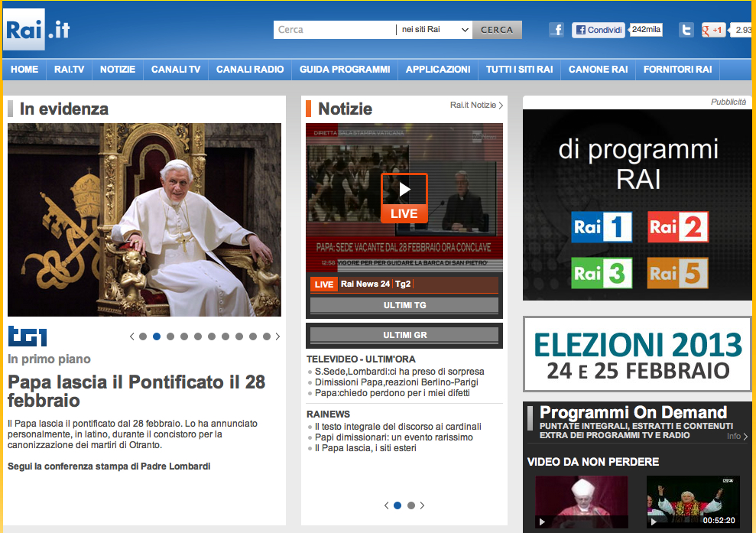756x533 pixels.
Task: Open headline 'Papa lascia il Pontificato il 28 febbraio'
Action: 136,392
